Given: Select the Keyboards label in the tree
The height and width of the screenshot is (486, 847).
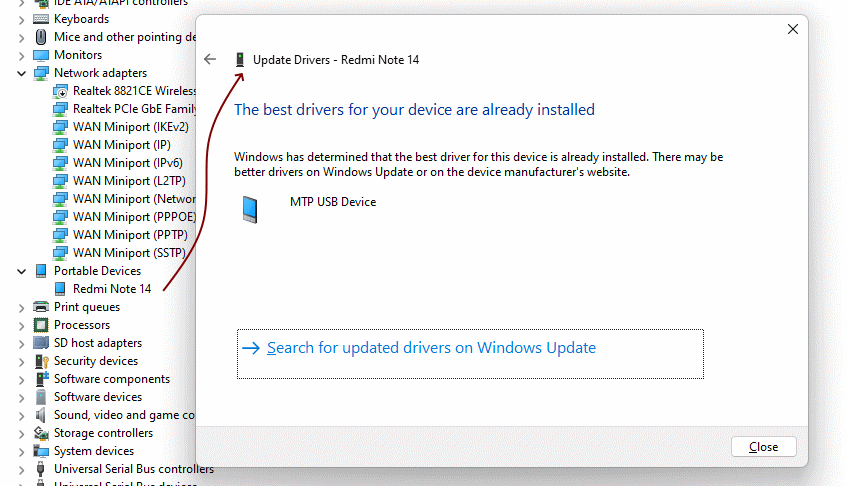Looking at the screenshot, I should (81, 19).
